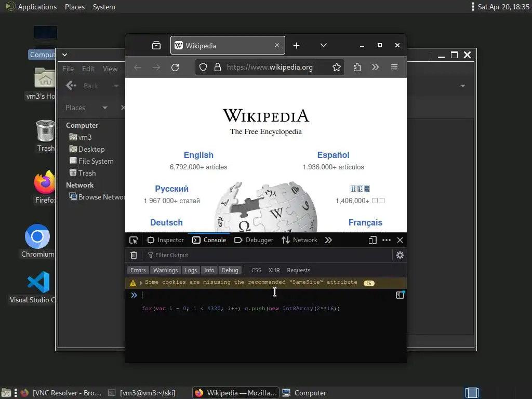Switch to the Console tab

coord(209,240)
